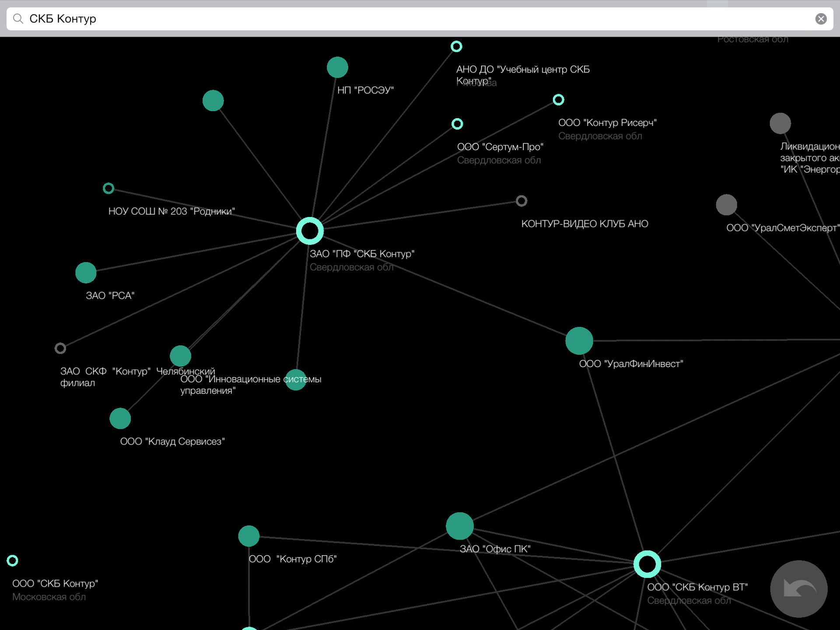The image size is (840, 630).
Task: Select the ООО "УралСметЭксперт" gray node
Action: (727, 205)
